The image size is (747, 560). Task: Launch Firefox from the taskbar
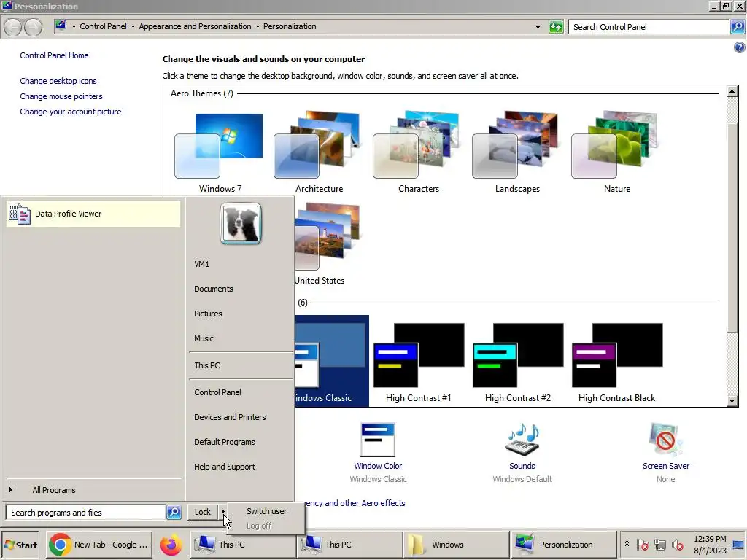coord(171,545)
